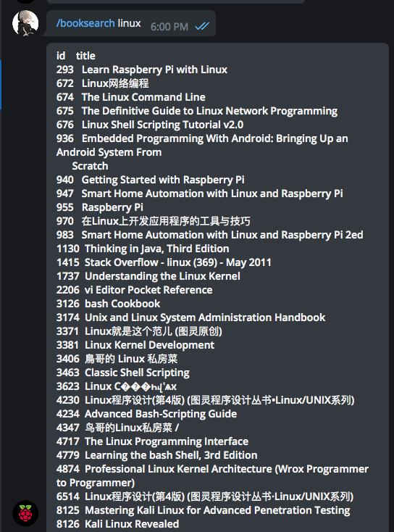394x532 pixels.
Task: Select row 970 在Linux上开发应用程序的工具与技巧
Action: pos(154,221)
